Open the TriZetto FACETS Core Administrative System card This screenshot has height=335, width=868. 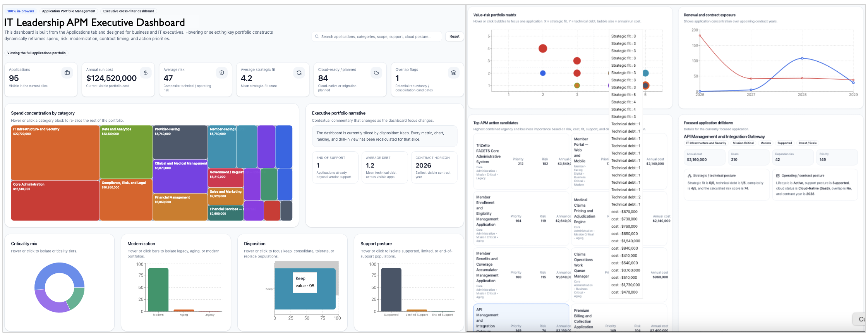pyautogui.click(x=521, y=162)
